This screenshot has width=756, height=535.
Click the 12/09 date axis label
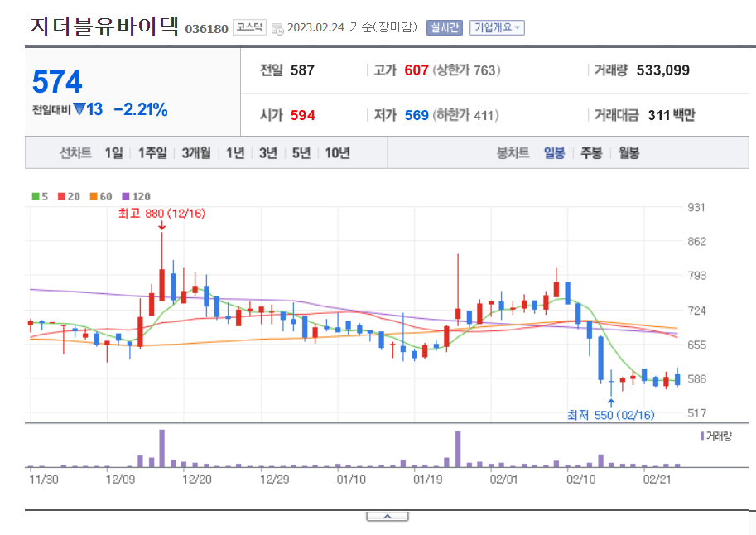(x=120, y=480)
